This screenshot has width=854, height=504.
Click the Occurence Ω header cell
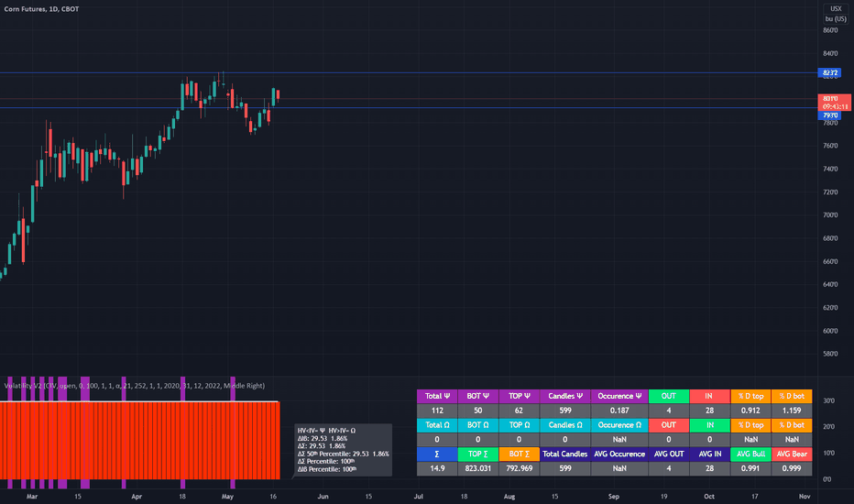[619, 425]
